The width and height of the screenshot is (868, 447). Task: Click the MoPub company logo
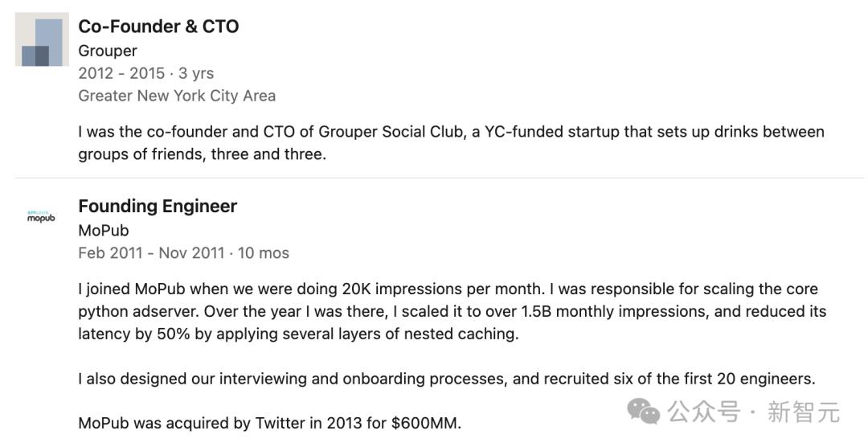tap(41, 217)
